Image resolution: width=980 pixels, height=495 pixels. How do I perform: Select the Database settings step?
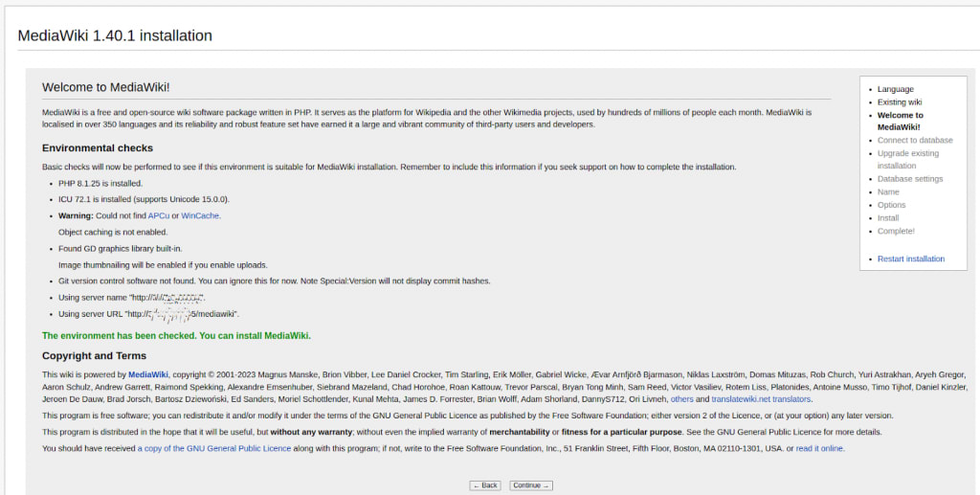910,179
